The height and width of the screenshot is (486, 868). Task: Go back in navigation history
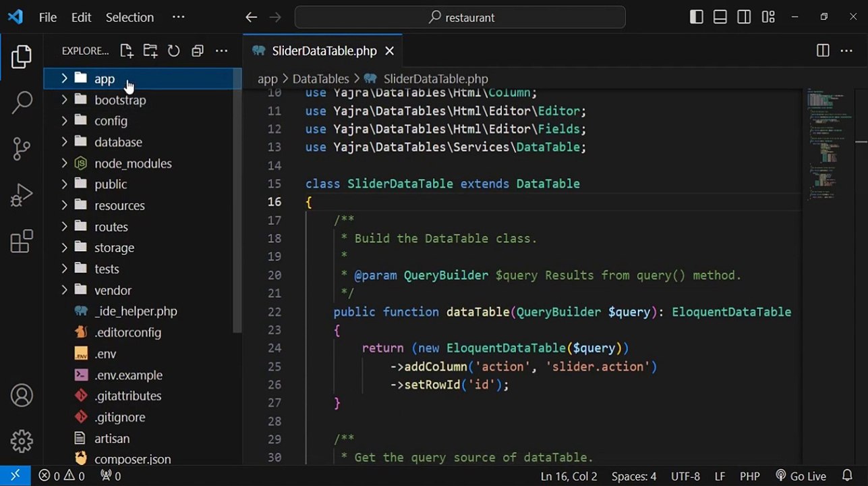click(251, 18)
